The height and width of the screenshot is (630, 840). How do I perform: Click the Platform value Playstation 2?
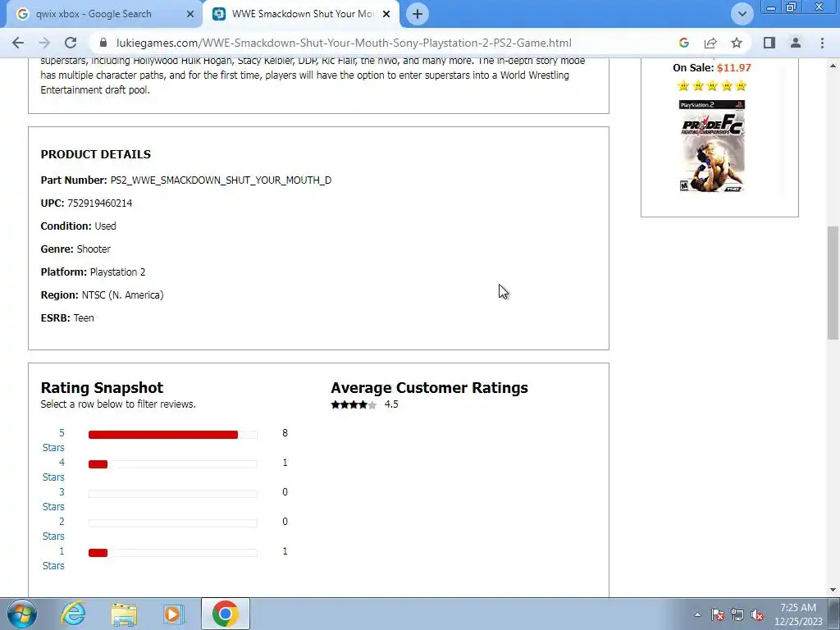pos(118,272)
